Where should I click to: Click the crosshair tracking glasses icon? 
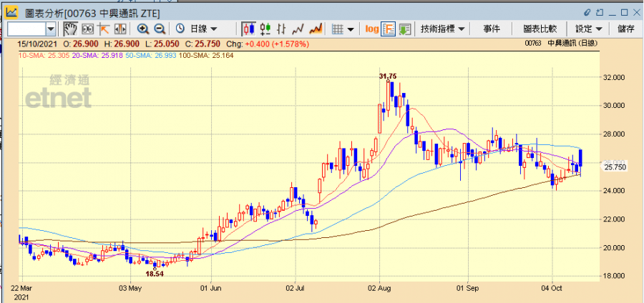pos(87,29)
